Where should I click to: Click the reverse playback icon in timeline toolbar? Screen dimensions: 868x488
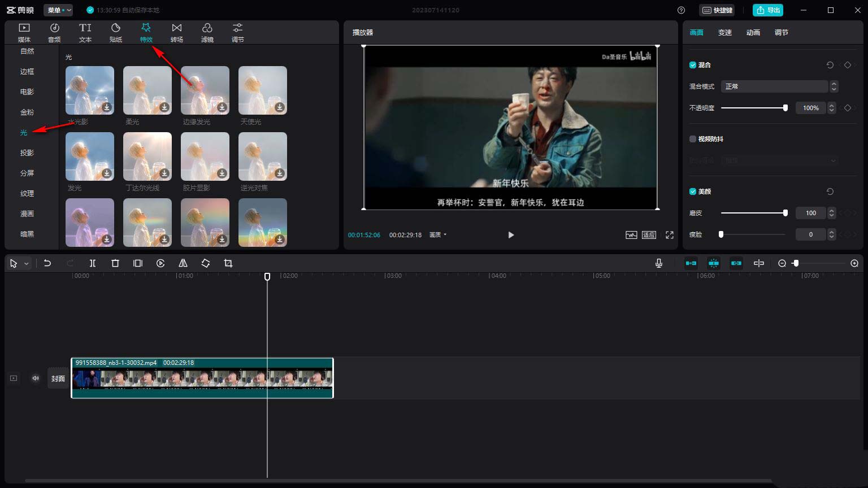point(160,263)
